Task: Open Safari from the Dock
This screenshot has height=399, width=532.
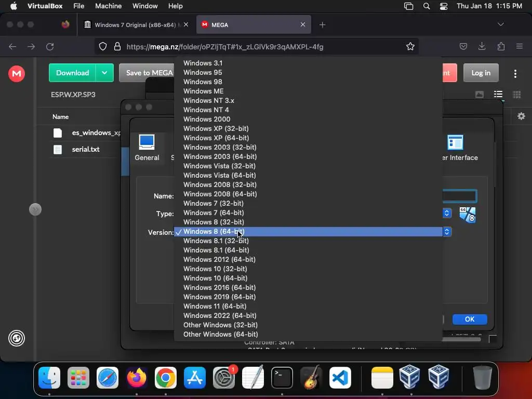Action: (x=108, y=378)
